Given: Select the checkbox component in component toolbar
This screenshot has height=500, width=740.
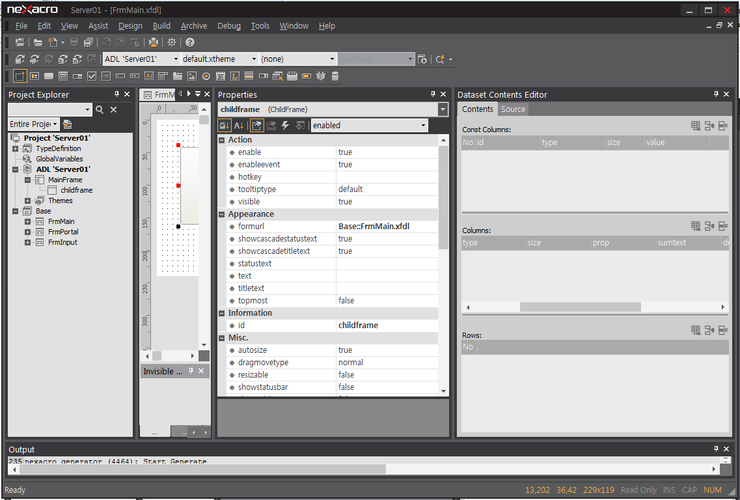Looking at the screenshot, I should [92, 76].
